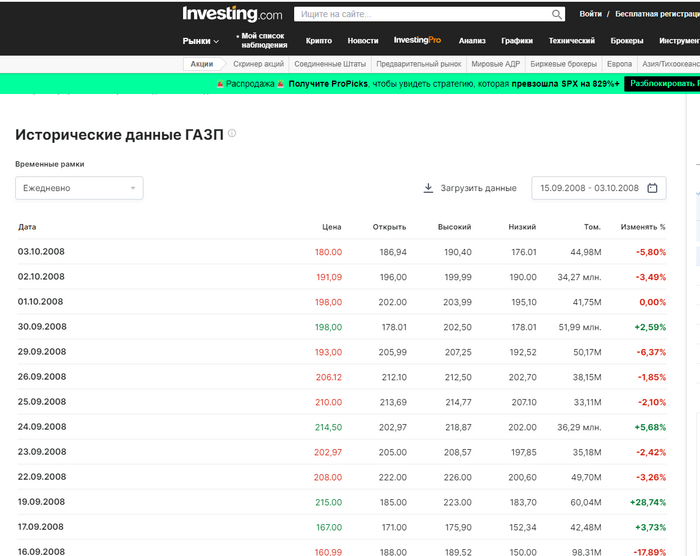
Task: Open the calendar icon in date range
Action: tap(652, 188)
